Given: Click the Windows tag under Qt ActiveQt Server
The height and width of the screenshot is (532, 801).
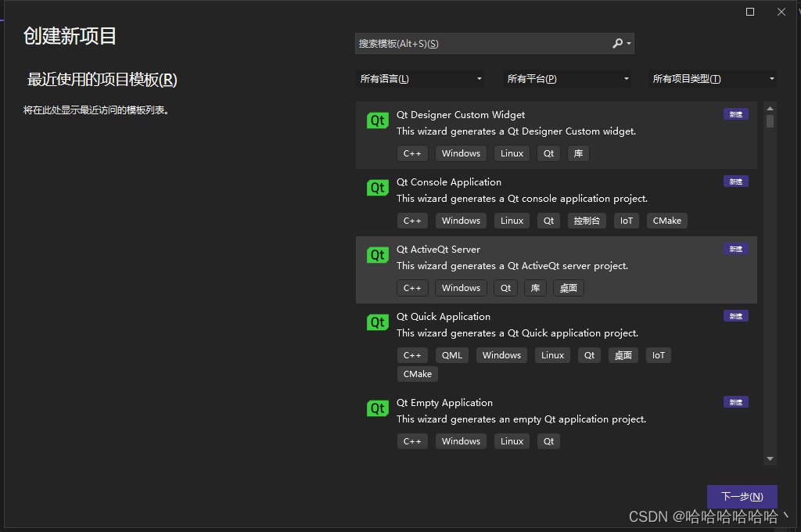Looking at the screenshot, I should pos(461,288).
